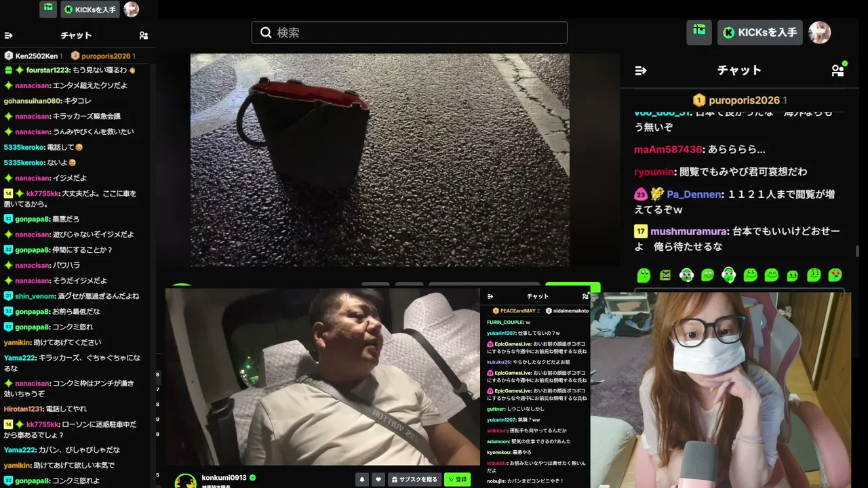Click the taxi passenger video stream
The width and height of the screenshot is (868, 488).
[323, 377]
